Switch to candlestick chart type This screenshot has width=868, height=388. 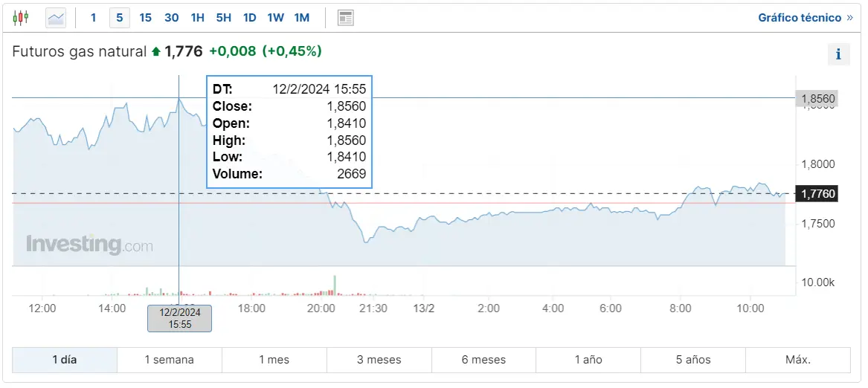[21, 17]
